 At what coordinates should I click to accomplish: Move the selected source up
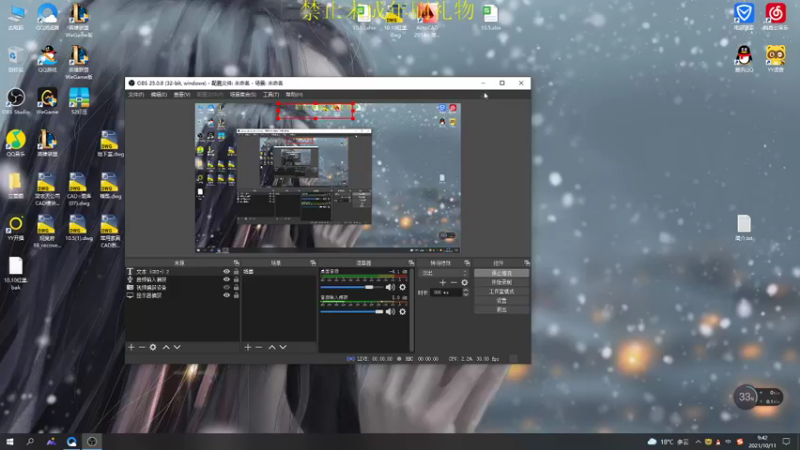pyautogui.click(x=166, y=347)
